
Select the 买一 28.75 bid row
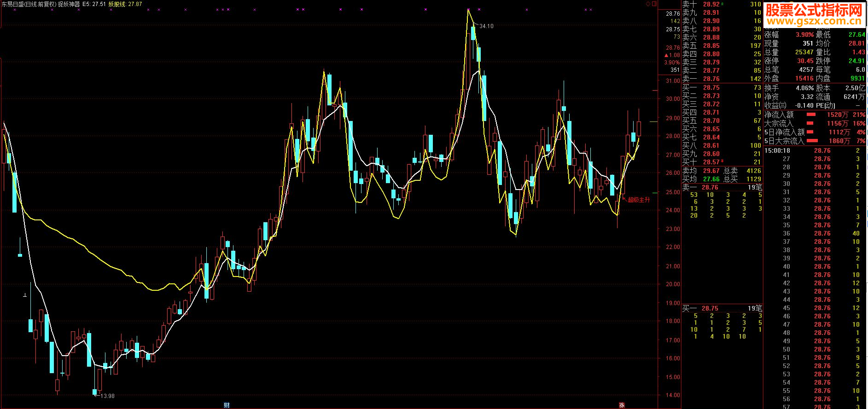tap(722, 87)
